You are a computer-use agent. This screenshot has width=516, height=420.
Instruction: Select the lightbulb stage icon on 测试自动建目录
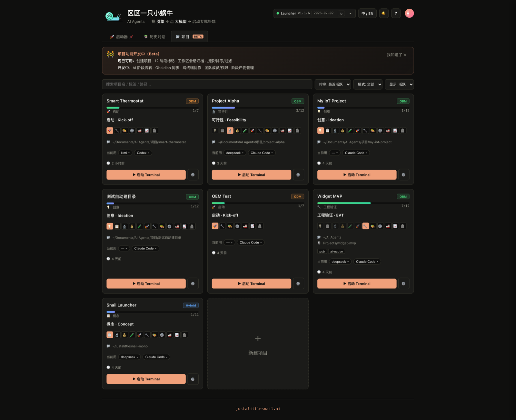coord(110,226)
